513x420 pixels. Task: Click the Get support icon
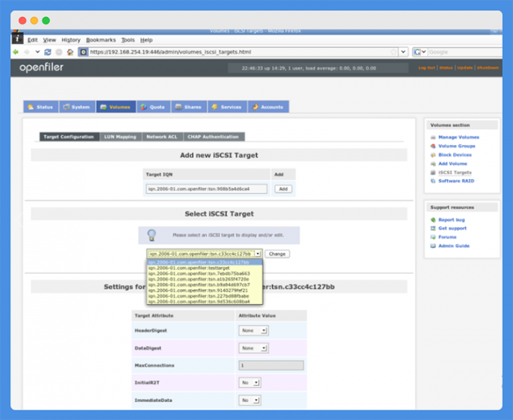tap(433, 228)
